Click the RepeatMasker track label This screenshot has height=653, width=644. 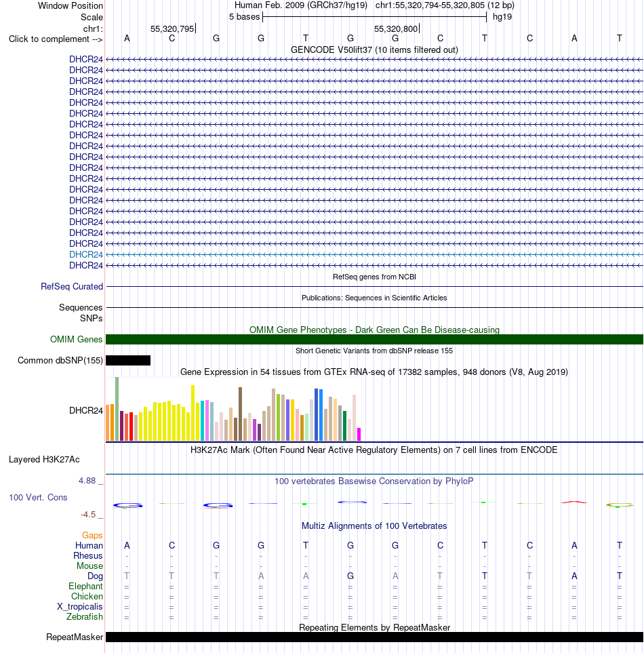click(x=75, y=637)
